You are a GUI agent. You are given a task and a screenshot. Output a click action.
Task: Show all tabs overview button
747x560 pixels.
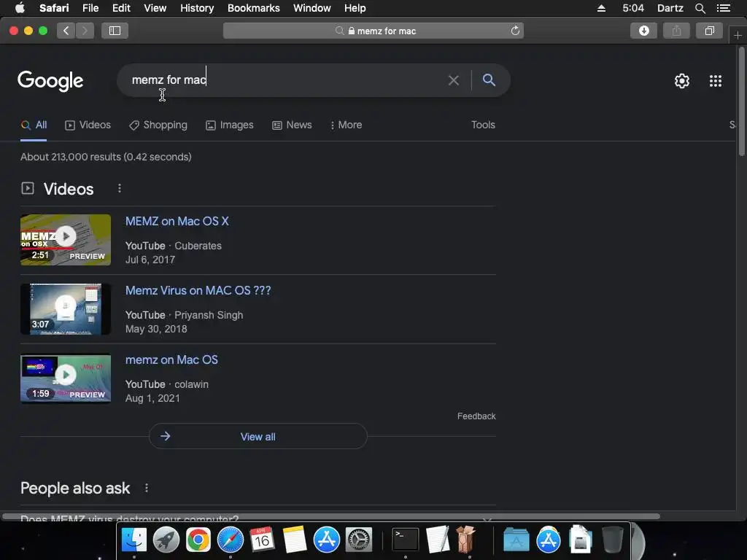[709, 31]
